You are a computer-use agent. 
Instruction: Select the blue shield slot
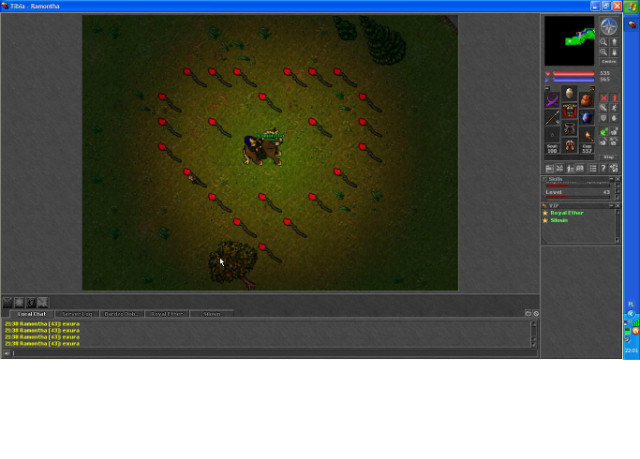pyautogui.click(x=587, y=118)
